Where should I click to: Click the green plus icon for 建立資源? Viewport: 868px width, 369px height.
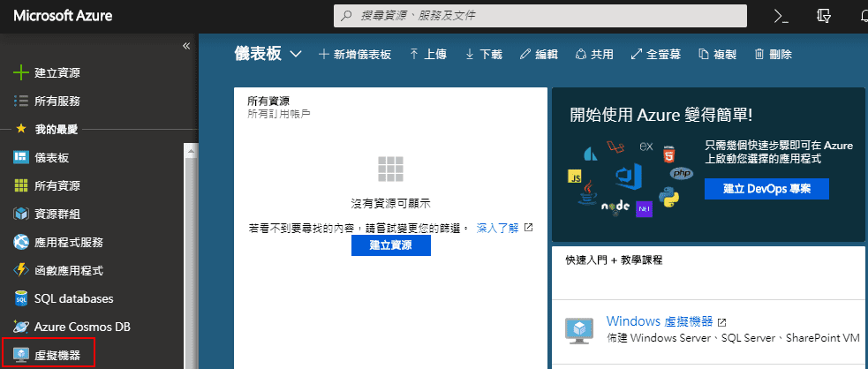coord(21,73)
